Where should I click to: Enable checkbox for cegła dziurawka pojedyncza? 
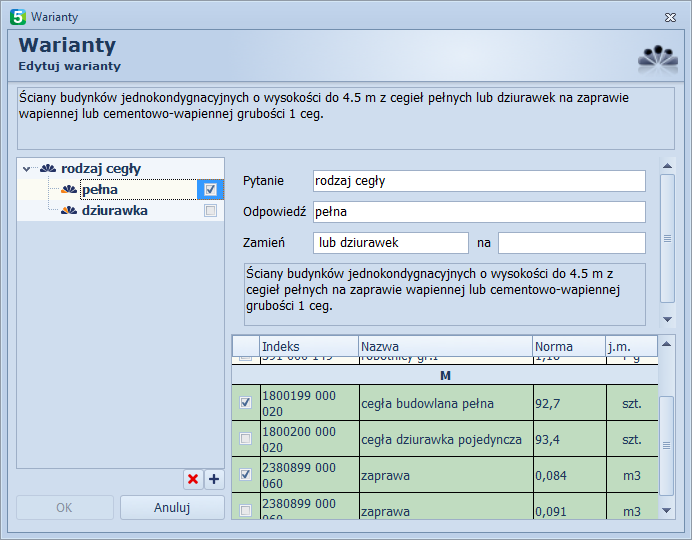pyautogui.click(x=246, y=438)
